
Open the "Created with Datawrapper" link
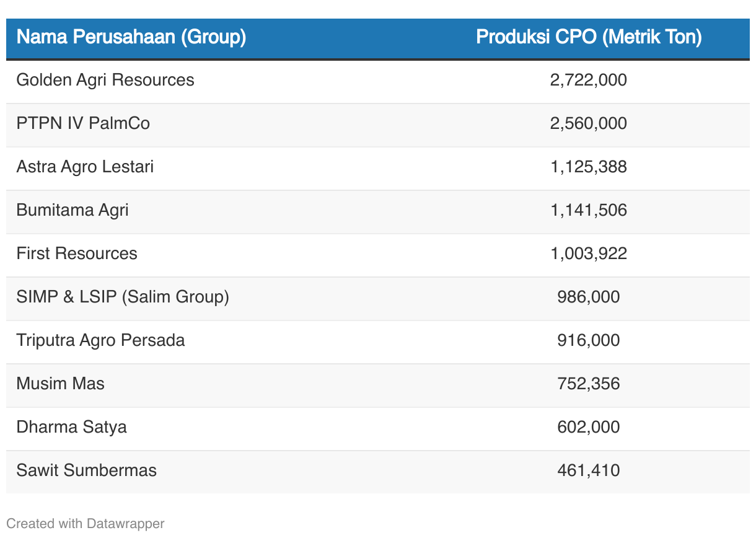pyautogui.click(x=86, y=524)
